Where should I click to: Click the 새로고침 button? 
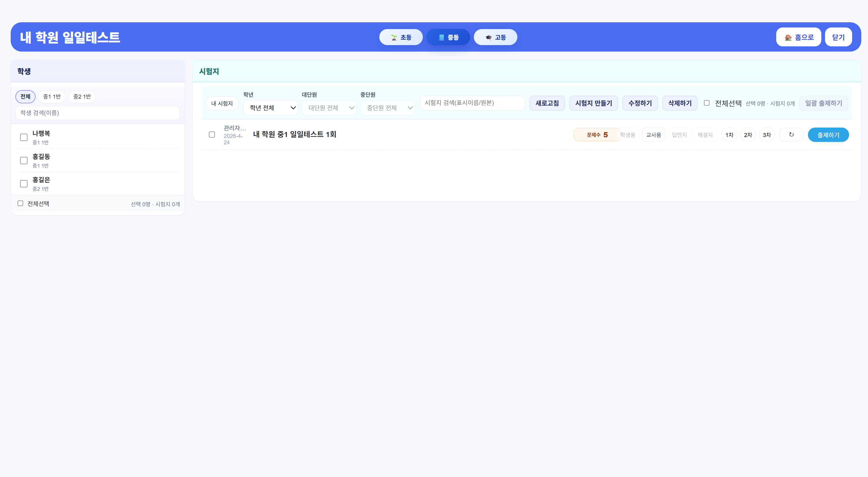[547, 103]
